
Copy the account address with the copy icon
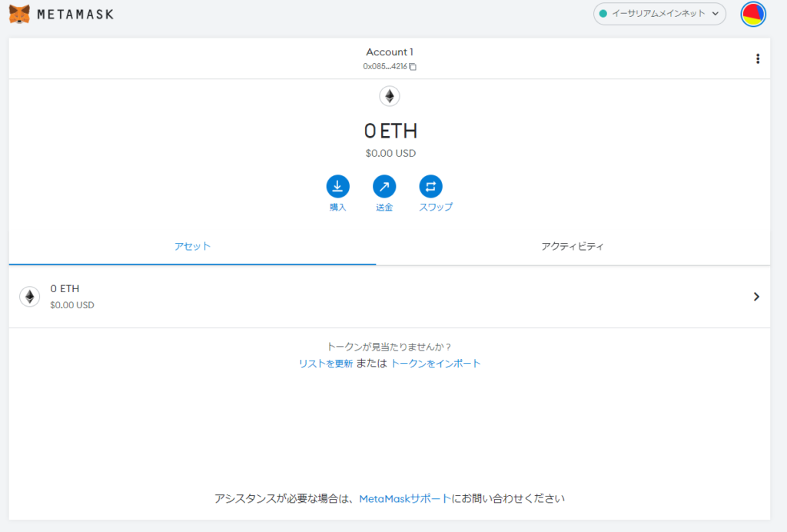[x=413, y=67]
